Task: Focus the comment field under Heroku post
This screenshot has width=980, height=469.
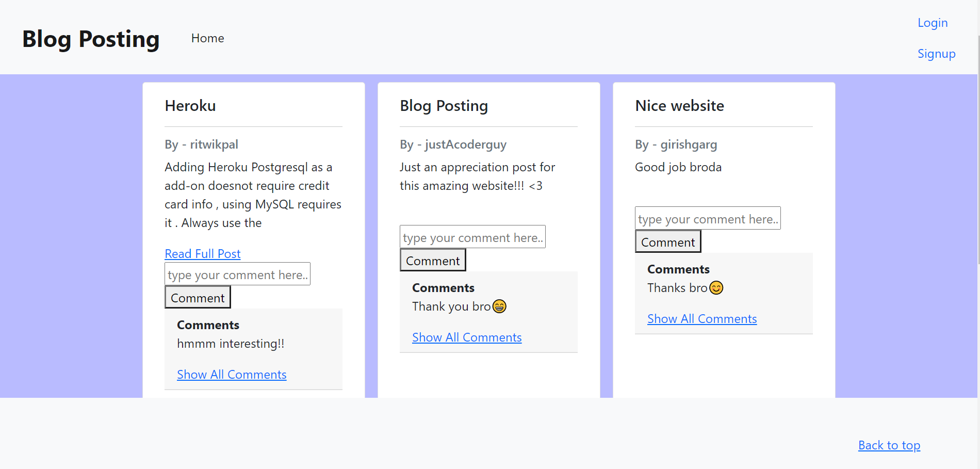Action: [x=237, y=274]
